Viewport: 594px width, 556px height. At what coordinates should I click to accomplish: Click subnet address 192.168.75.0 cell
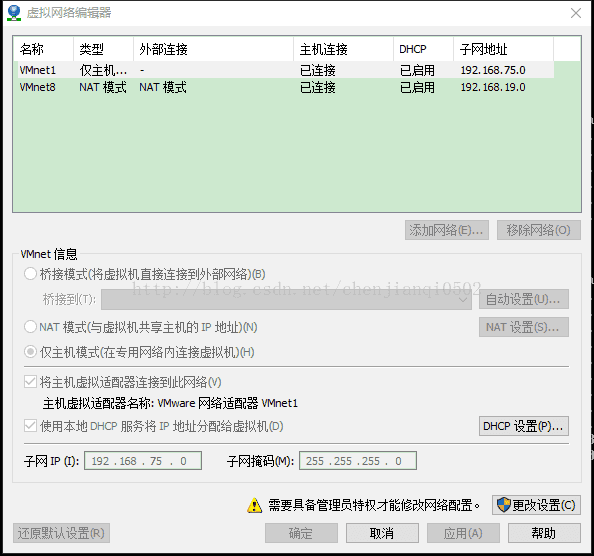(493, 70)
